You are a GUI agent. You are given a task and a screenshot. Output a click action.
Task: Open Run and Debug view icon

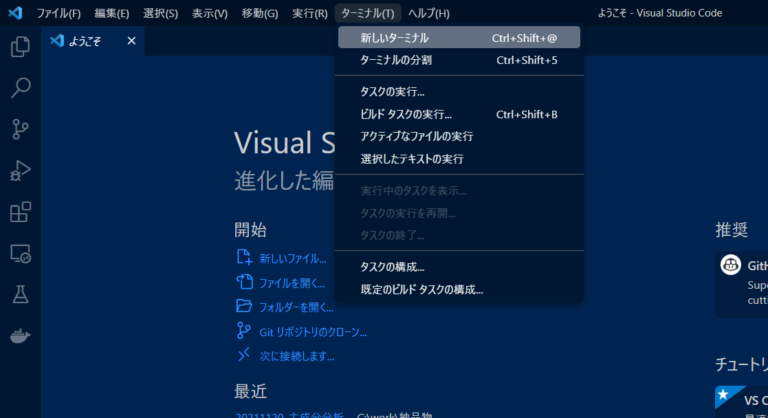tap(20, 171)
